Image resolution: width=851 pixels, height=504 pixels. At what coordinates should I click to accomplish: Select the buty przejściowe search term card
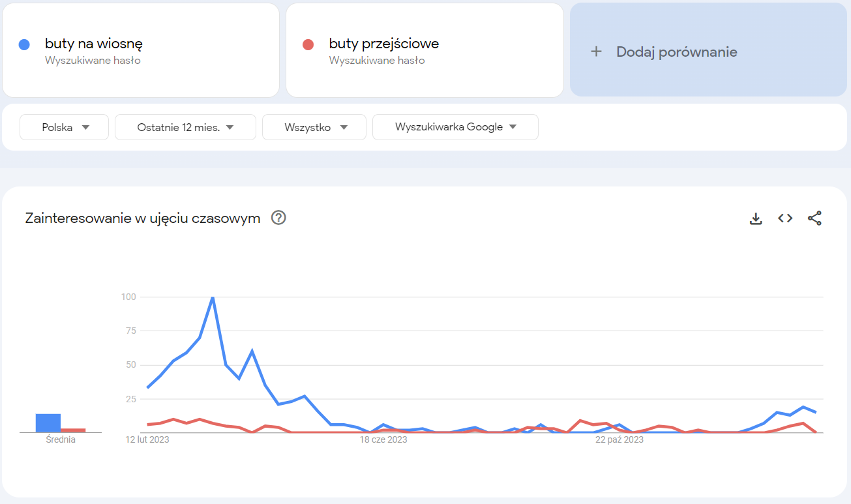click(425, 50)
